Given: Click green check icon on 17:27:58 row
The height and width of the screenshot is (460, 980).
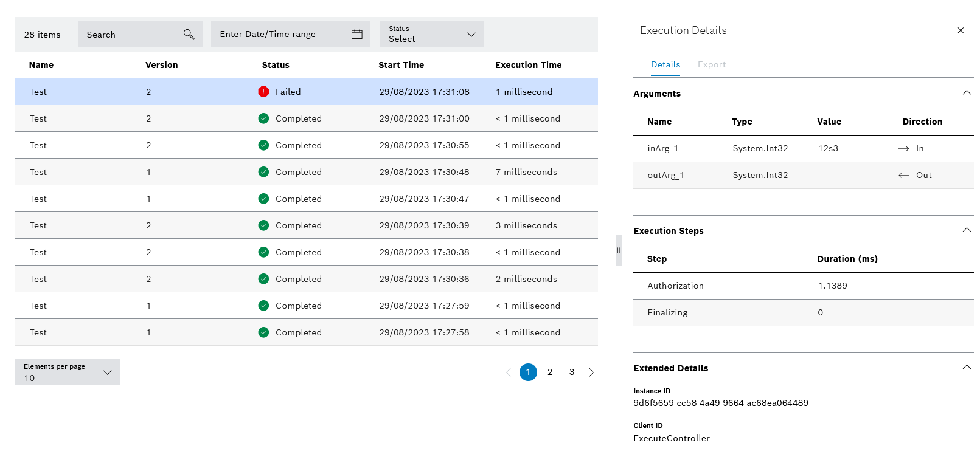Looking at the screenshot, I should pyautogui.click(x=263, y=332).
